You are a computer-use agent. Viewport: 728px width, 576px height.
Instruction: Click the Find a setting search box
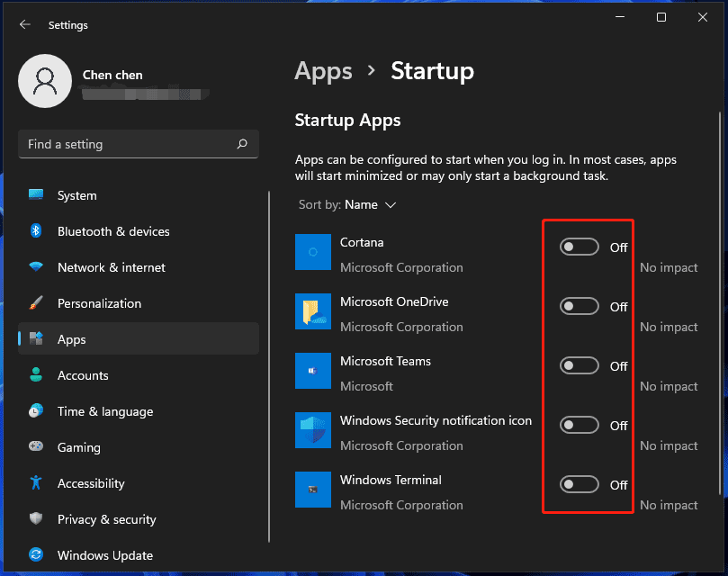(126, 144)
